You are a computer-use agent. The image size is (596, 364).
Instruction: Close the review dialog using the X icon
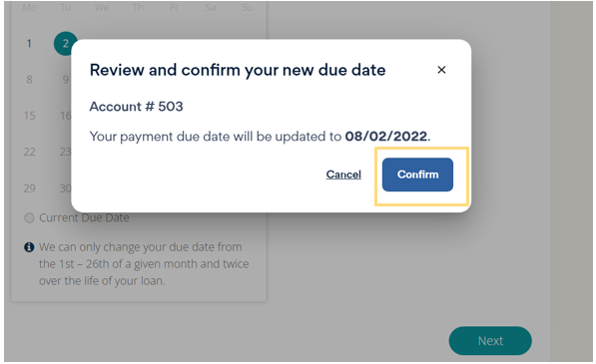click(441, 70)
